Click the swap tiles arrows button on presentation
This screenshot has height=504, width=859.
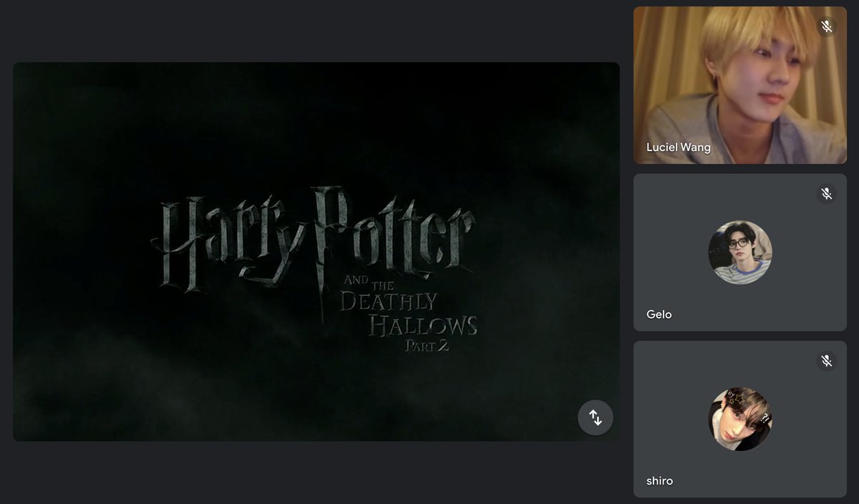click(x=596, y=417)
